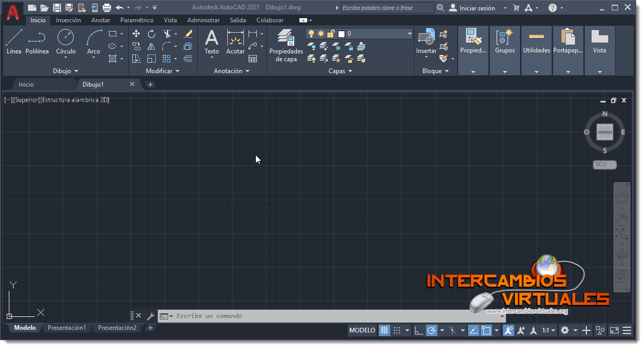Toggle polar tracking in status bar
The width and height of the screenshot is (644, 348).
click(432, 330)
